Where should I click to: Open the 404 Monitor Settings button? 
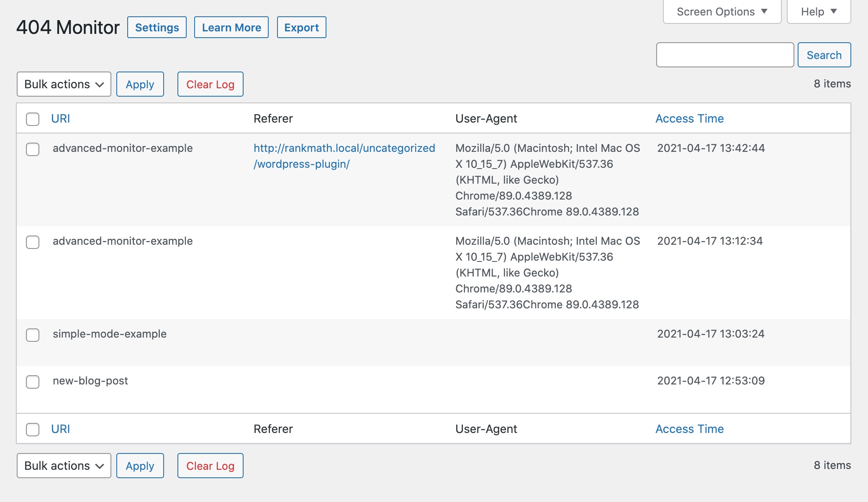(157, 28)
